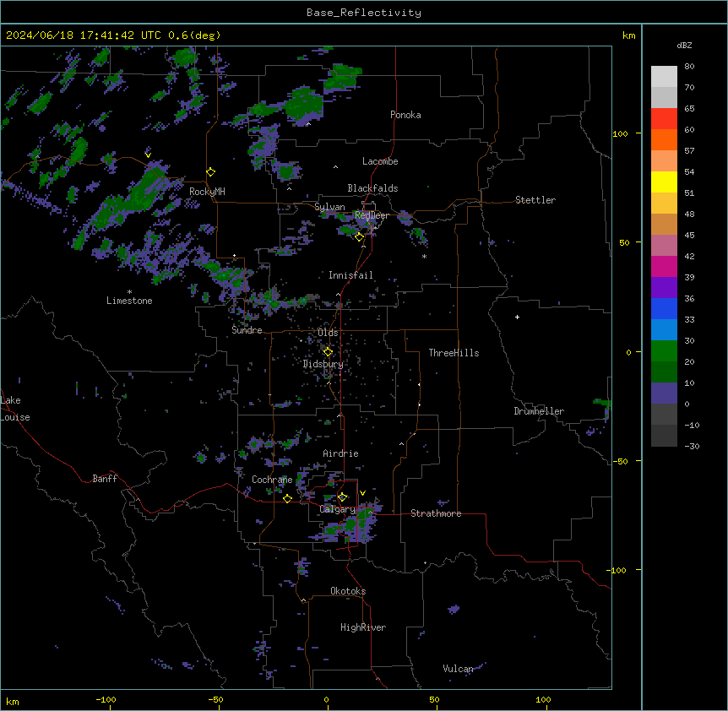Select the light blue 30-33 dBZ legend swatch
Viewport: 728px width, 711px height.
(664, 330)
